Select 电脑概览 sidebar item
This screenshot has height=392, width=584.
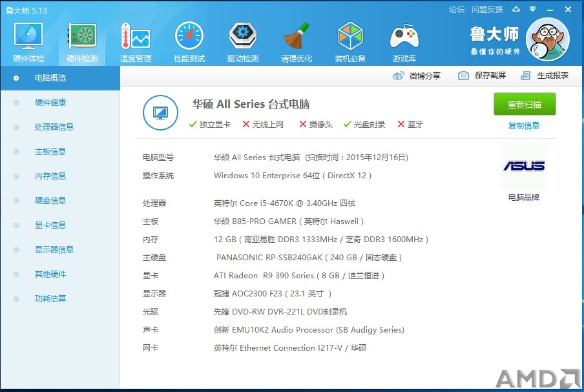pos(60,78)
